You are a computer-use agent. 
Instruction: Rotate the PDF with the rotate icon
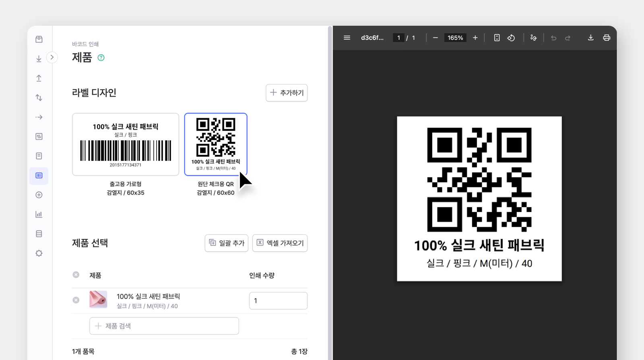tap(511, 38)
